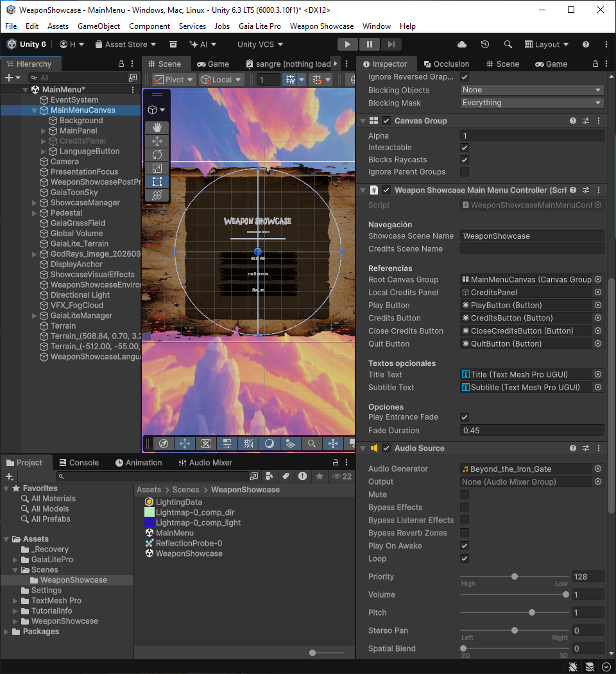Click the AI assistant toolbar button
Image resolution: width=616 pixels, height=674 pixels.
(202, 44)
